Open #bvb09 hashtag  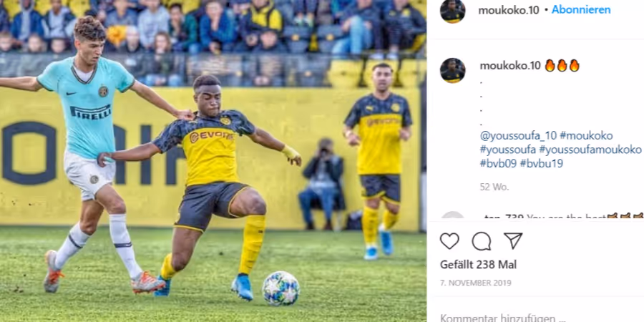[498, 163]
